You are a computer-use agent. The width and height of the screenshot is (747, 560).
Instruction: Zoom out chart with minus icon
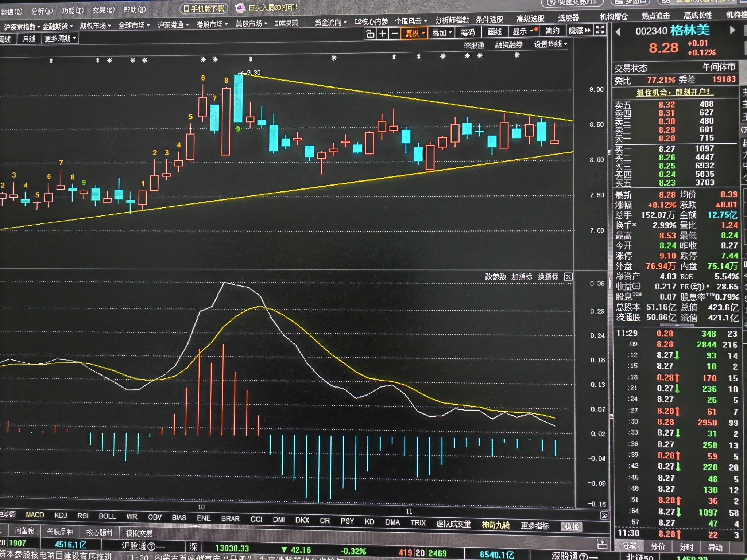[394, 34]
